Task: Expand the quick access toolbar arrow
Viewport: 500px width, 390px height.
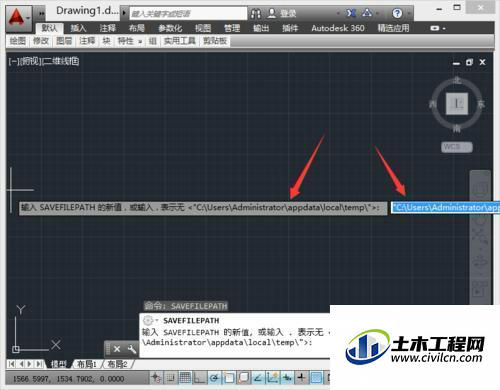Action: (42, 13)
